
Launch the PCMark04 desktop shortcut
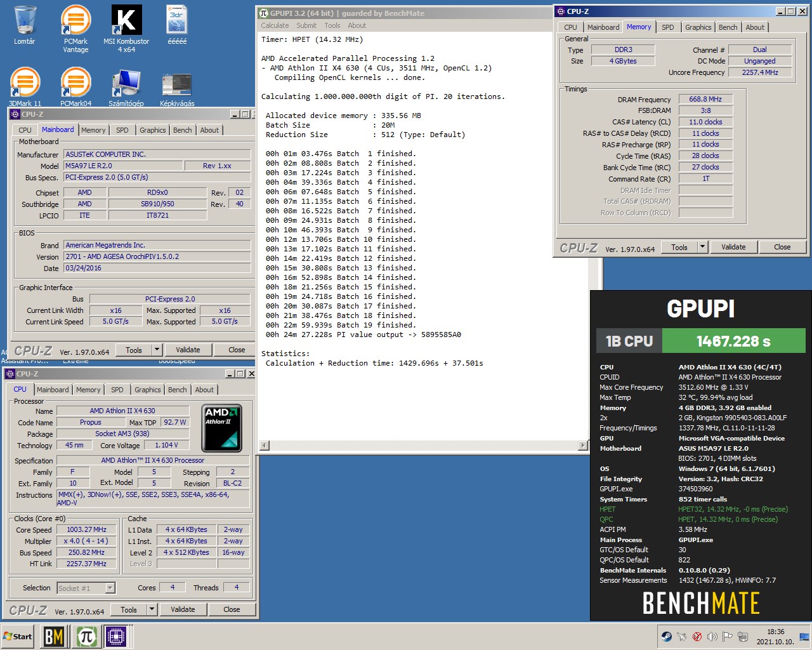(75, 86)
